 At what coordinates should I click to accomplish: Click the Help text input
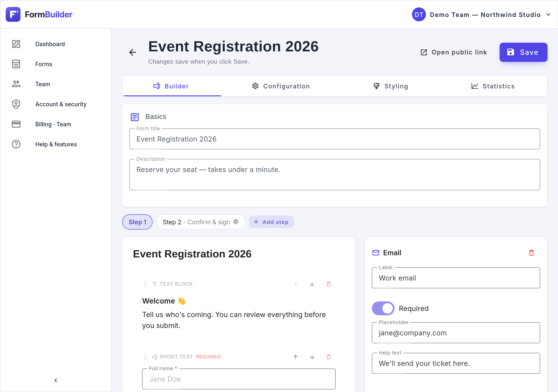[456, 363]
